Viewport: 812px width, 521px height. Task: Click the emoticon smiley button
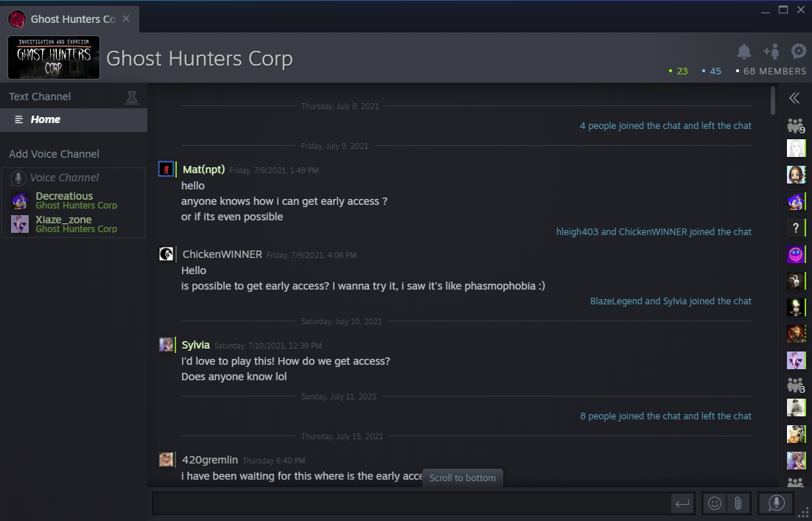click(x=715, y=503)
